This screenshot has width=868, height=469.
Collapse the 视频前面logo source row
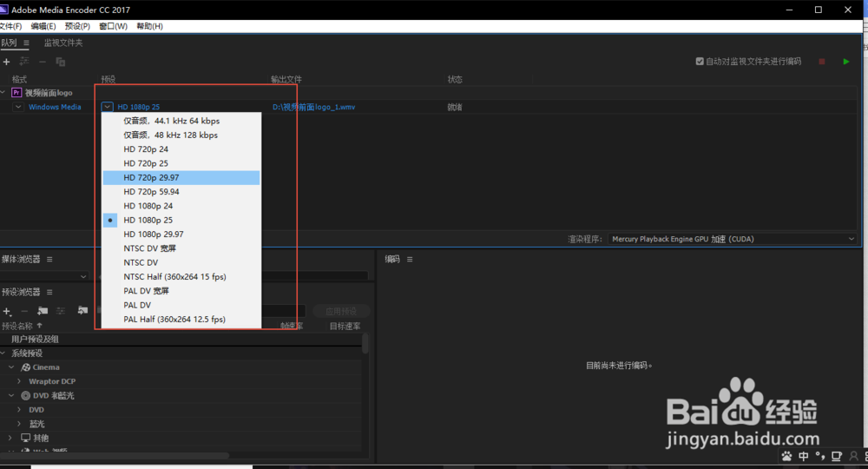[3, 92]
